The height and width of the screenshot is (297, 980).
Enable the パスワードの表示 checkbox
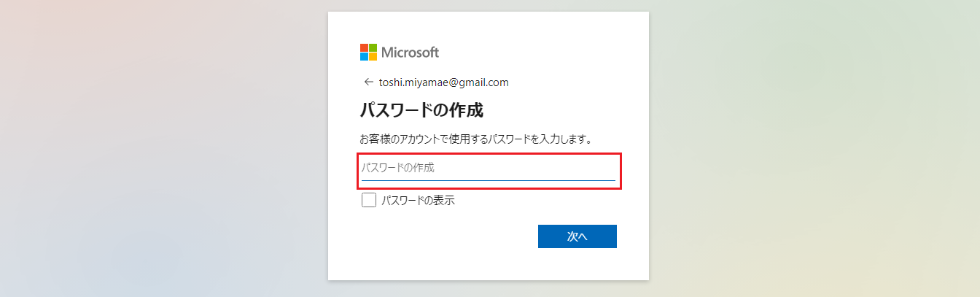point(369,200)
